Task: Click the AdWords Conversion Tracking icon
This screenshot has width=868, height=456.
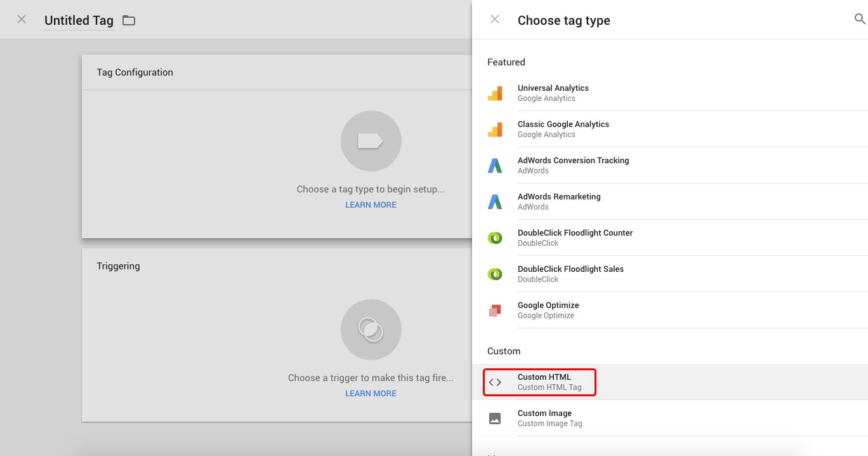Action: click(495, 166)
